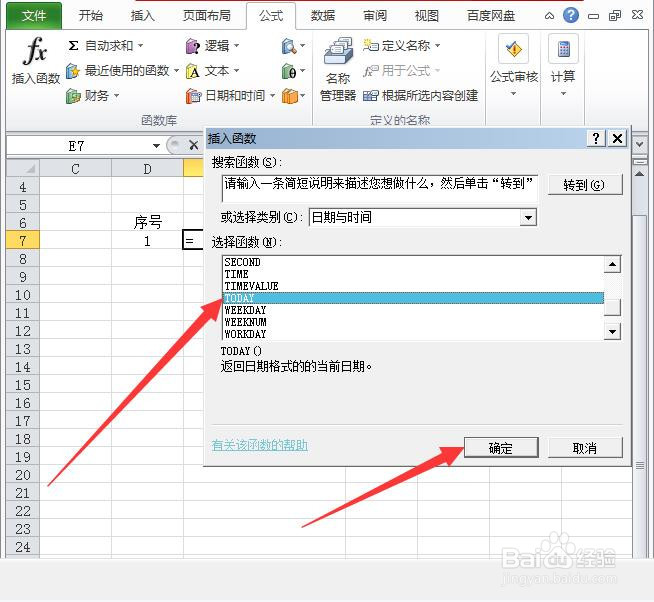This screenshot has width=654, height=602.
Task: Open the Calculation (计算) group
Action: click(563, 63)
